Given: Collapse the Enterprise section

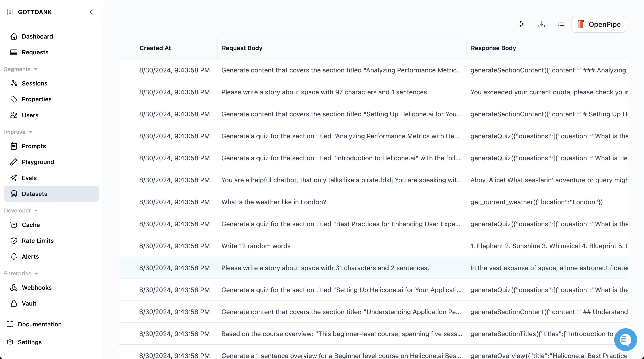Looking at the screenshot, I should click(36, 274).
